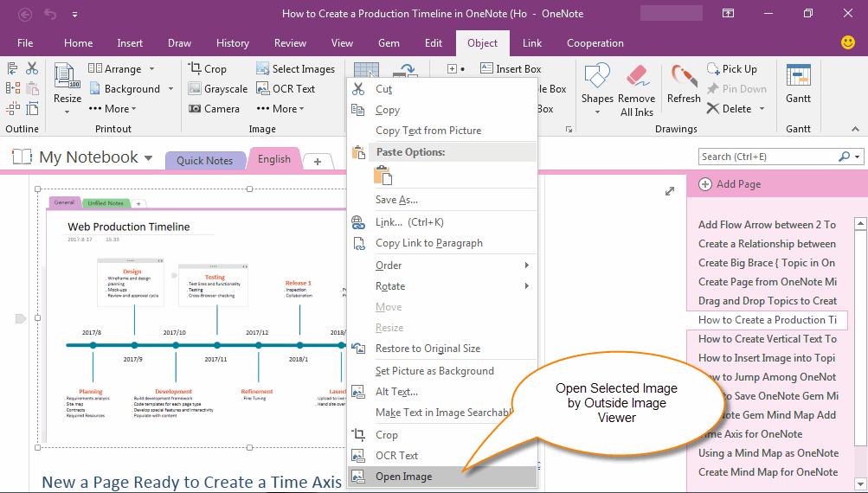Open the Cooperation ribbon tab
The height and width of the screenshot is (493, 868).
click(595, 42)
